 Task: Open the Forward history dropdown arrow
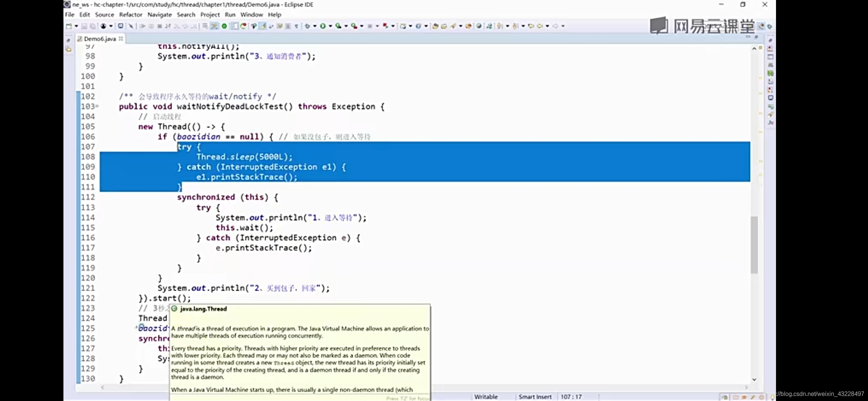[x=563, y=26]
